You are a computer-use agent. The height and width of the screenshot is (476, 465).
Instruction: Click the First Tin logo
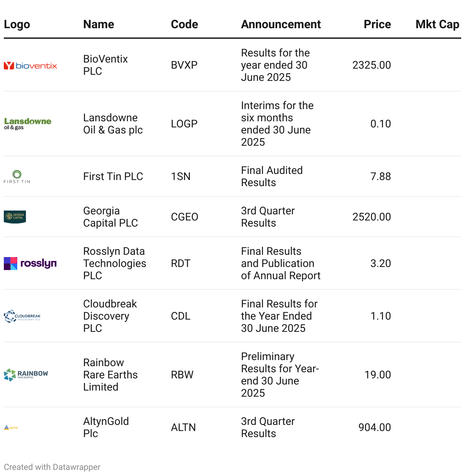pos(17,177)
